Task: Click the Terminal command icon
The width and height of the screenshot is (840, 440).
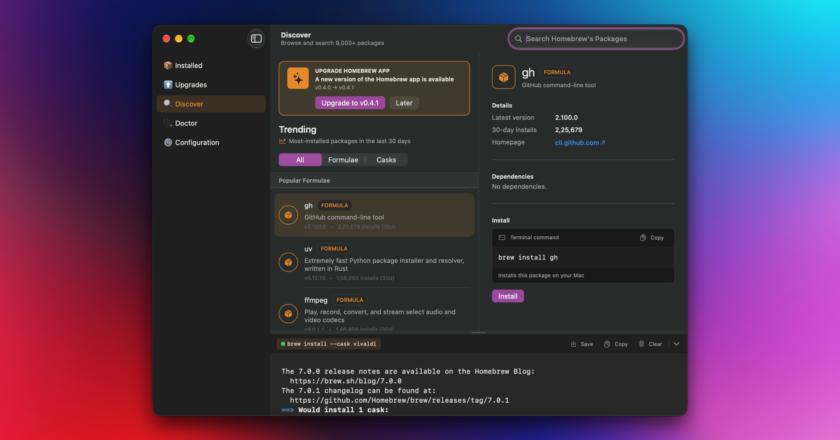Action: [x=502, y=237]
